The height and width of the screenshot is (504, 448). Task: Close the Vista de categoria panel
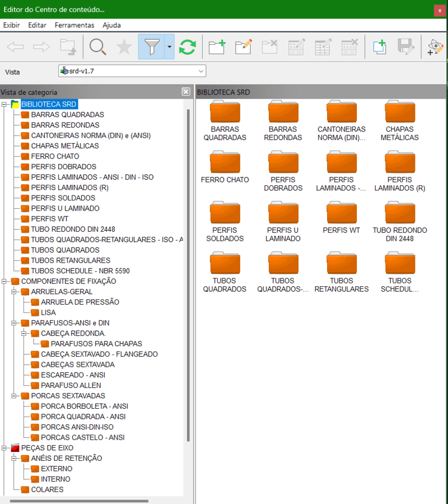[186, 92]
